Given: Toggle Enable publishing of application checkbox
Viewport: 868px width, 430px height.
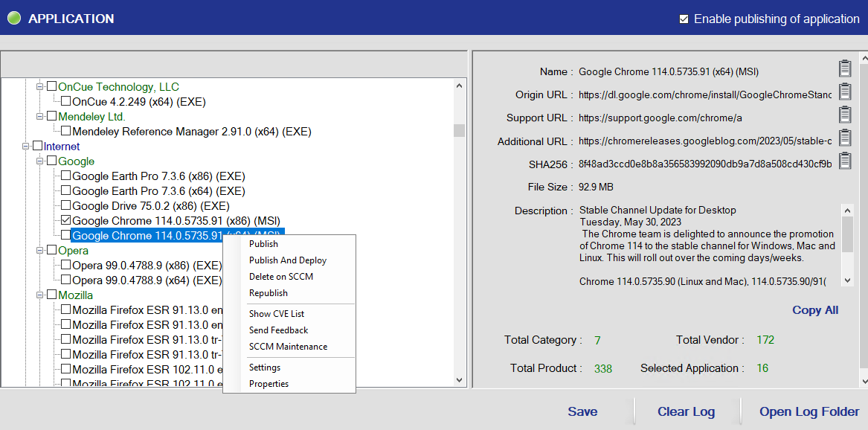Looking at the screenshot, I should point(684,19).
